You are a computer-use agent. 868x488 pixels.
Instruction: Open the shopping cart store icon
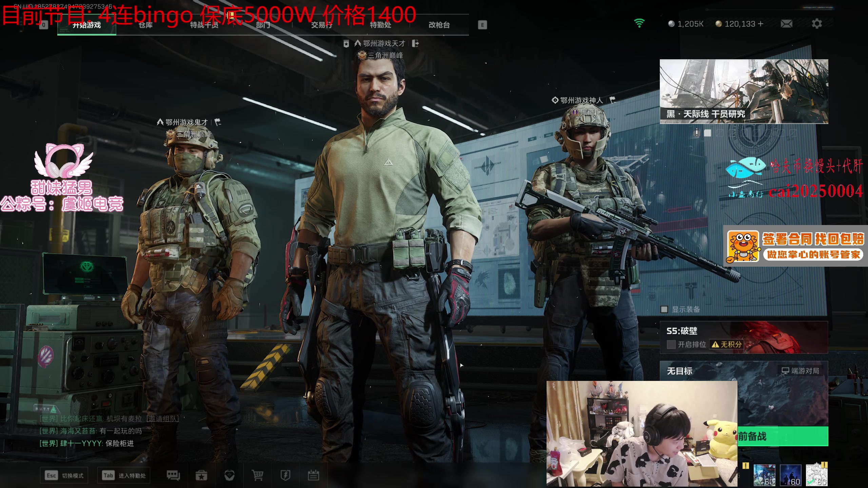point(257,475)
